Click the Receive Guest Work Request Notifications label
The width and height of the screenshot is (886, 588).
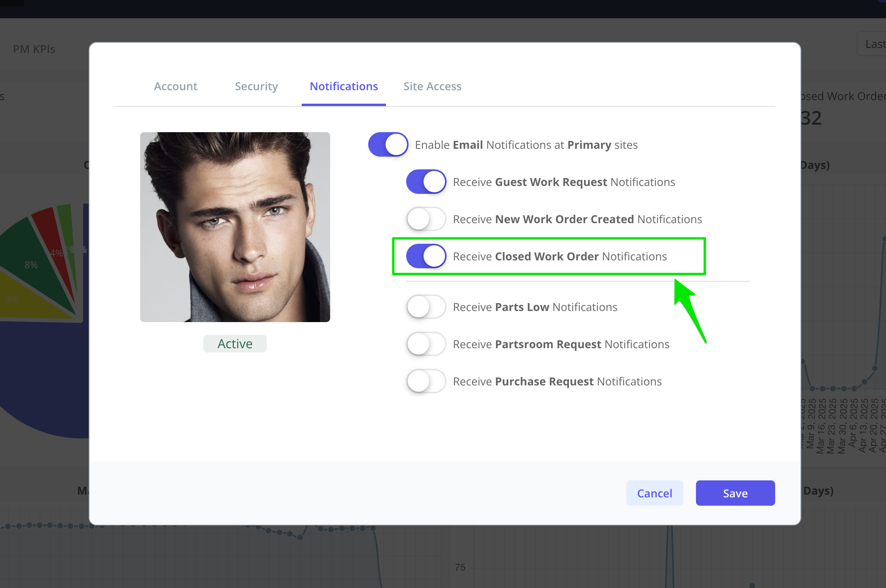click(x=564, y=182)
